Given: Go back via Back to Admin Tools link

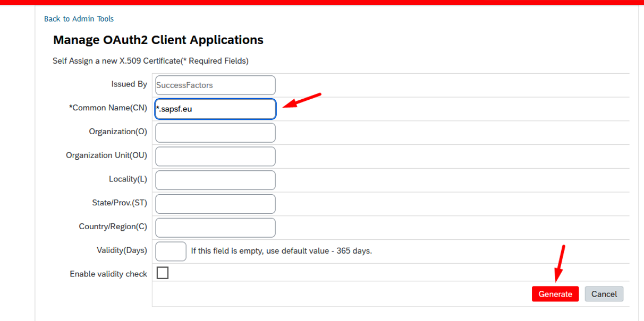Looking at the screenshot, I should pos(79,19).
